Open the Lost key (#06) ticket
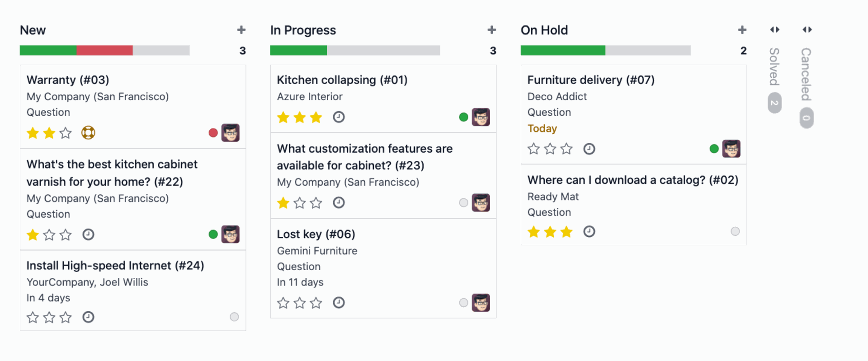The image size is (868, 361). click(x=316, y=234)
